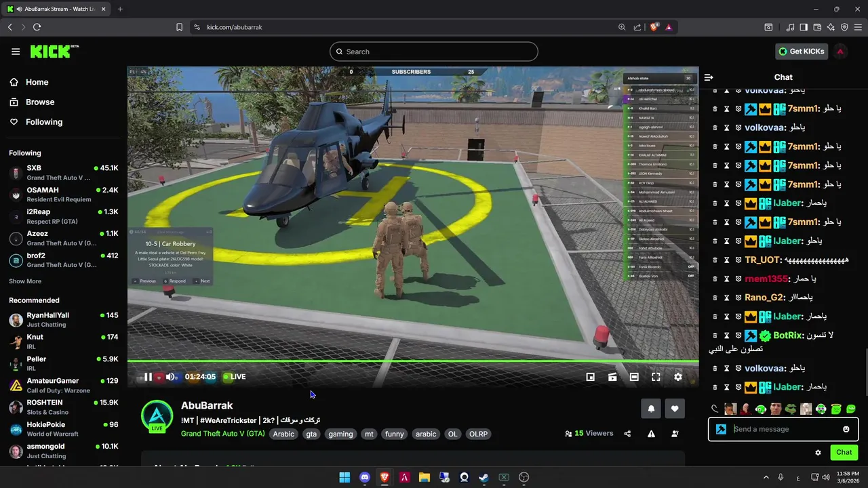Image resolution: width=868 pixels, height=488 pixels.
Task: Jump to LIVE in the player
Action: click(x=235, y=377)
